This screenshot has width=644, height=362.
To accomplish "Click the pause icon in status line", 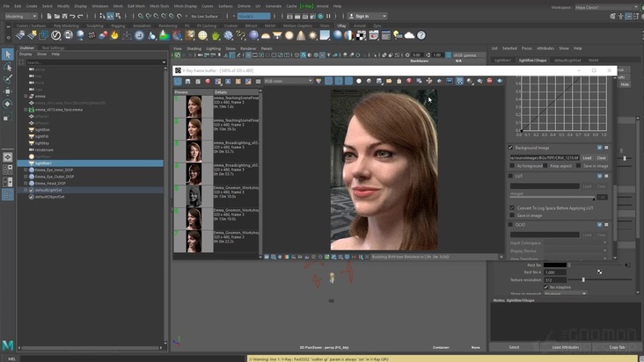I will click(328, 16).
